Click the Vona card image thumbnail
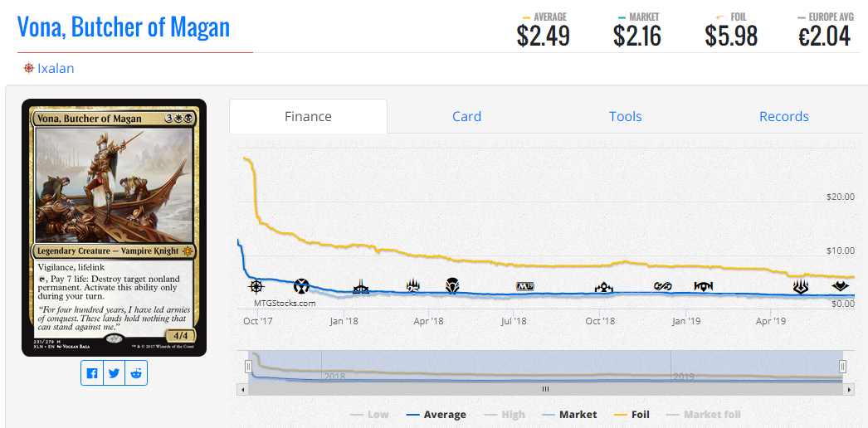Image resolution: width=868 pixels, height=428 pixels. 114,228
